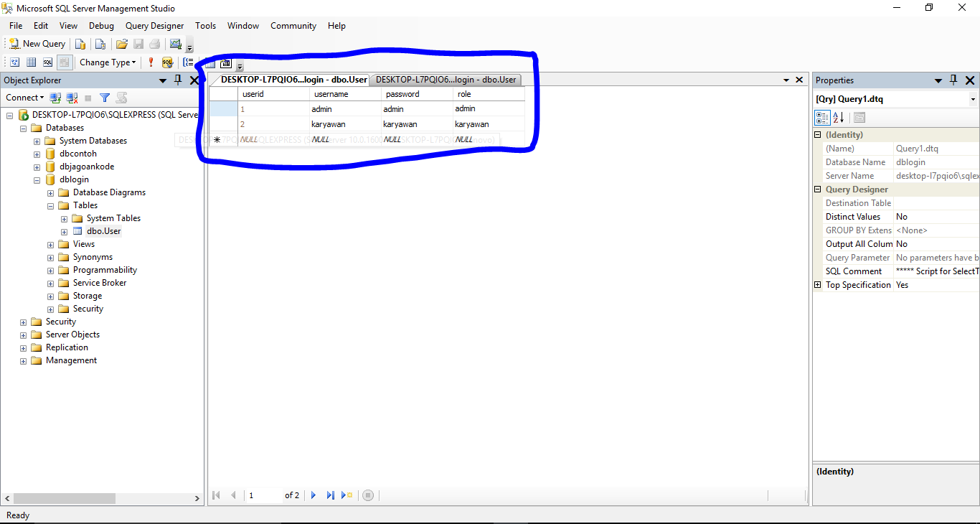Click the Verify SQL Syntax icon
Image resolution: width=980 pixels, height=524 pixels.
coord(167,62)
